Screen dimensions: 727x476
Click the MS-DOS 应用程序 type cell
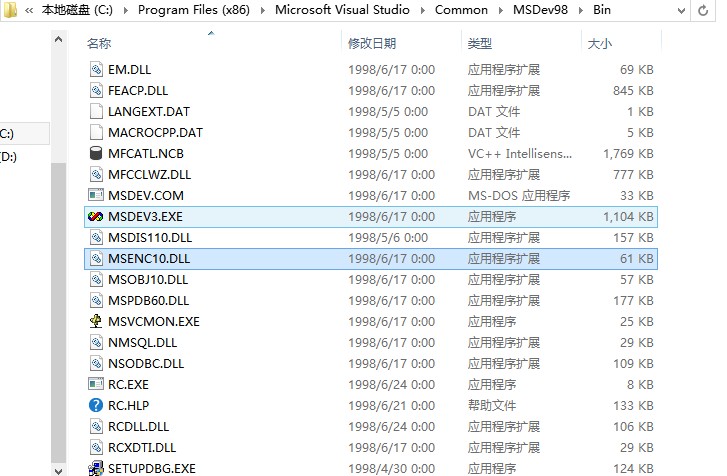point(519,196)
